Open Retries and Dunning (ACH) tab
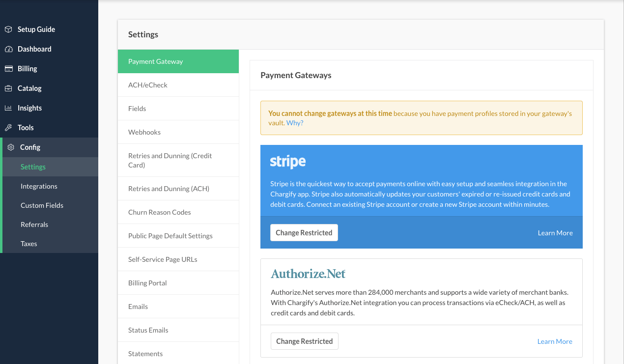The image size is (624, 364). pyautogui.click(x=178, y=189)
